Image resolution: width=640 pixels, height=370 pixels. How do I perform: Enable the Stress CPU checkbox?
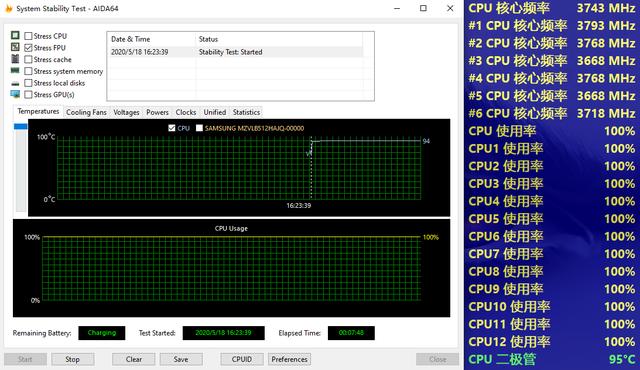click(28, 36)
